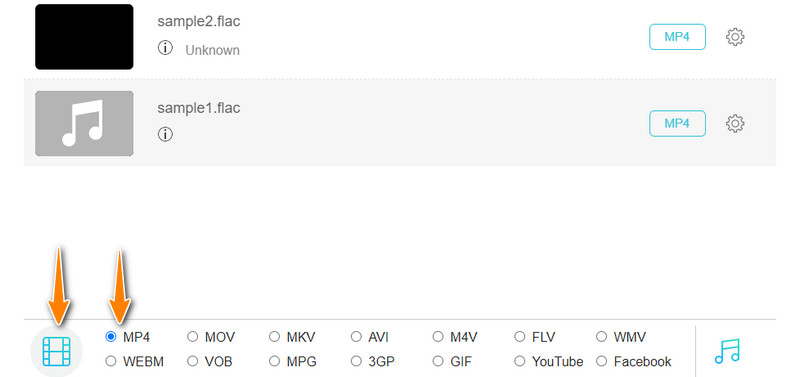Switch to the audio format music-note icon
Image resolution: width=800 pixels, height=377 pixels.
coord(727,351)
